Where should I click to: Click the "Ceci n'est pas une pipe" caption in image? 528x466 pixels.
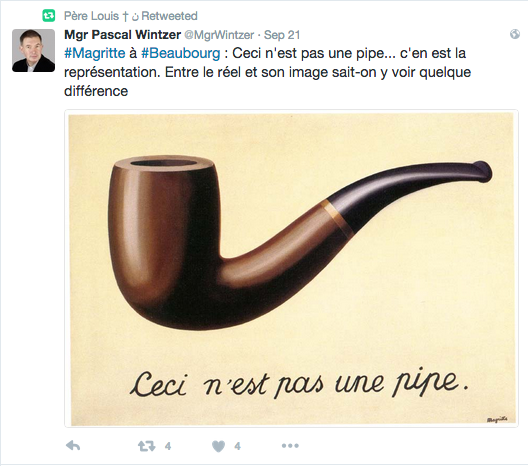299,384
